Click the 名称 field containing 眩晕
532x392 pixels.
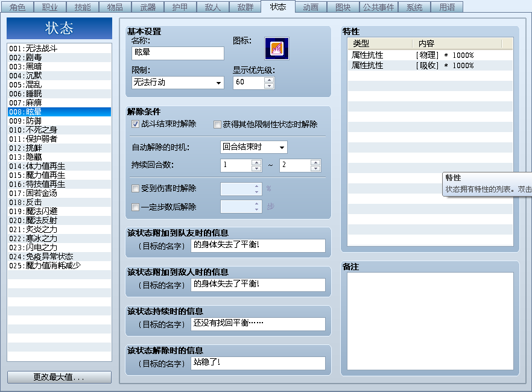[x=178, y=53]
